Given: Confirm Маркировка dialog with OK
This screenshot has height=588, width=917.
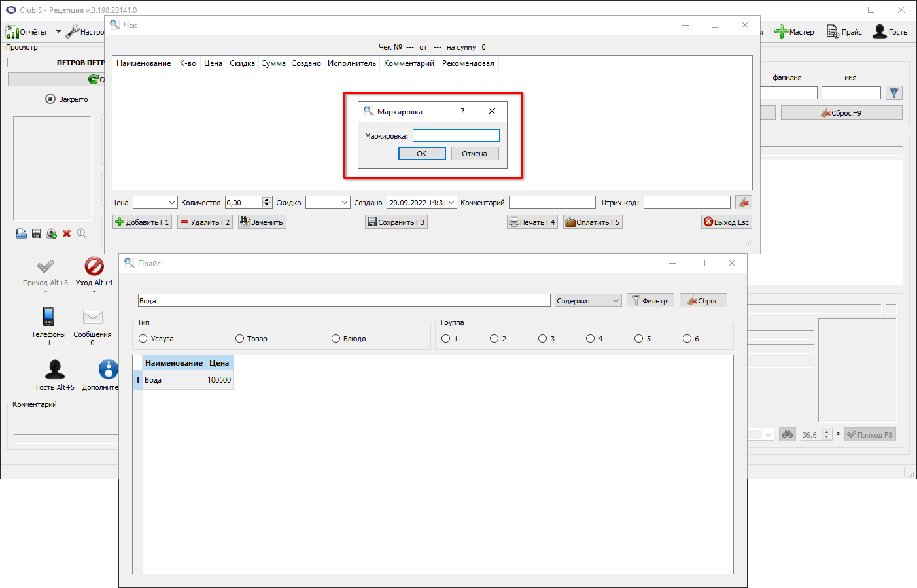Looking at the screenshot, I should point(422,154).
